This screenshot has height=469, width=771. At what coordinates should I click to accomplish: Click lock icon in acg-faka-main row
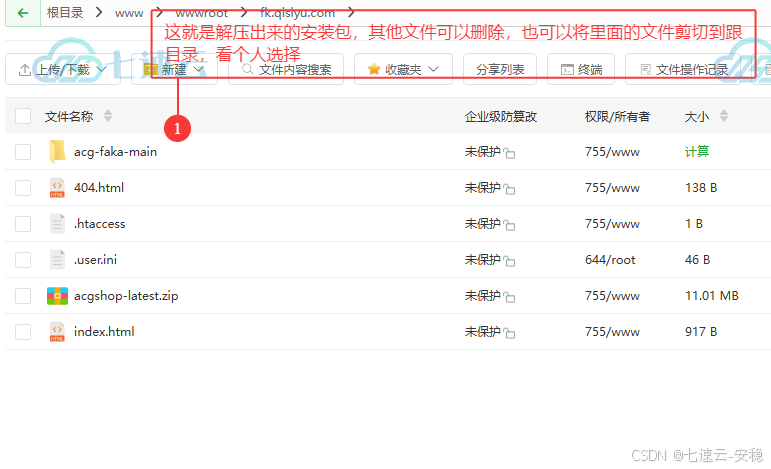[x=509, y=153]
